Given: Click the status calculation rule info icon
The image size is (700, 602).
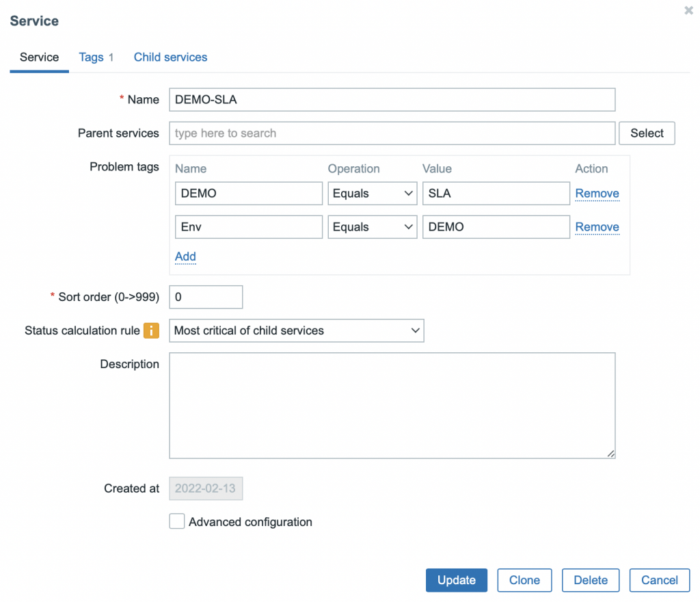Looking at the screenshot, I should coord(151,330).
